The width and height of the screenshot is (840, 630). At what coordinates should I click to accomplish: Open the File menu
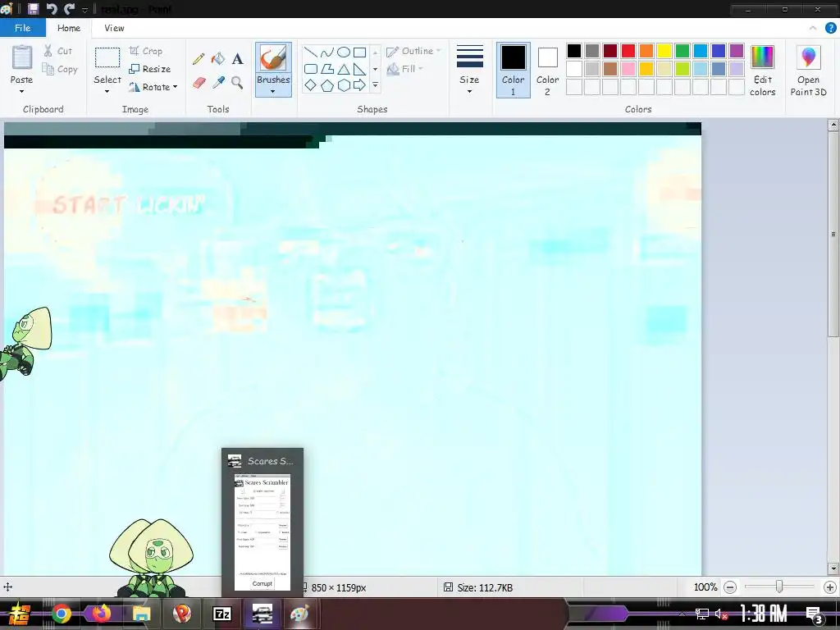pyautogui.click(x=22, y=28)
